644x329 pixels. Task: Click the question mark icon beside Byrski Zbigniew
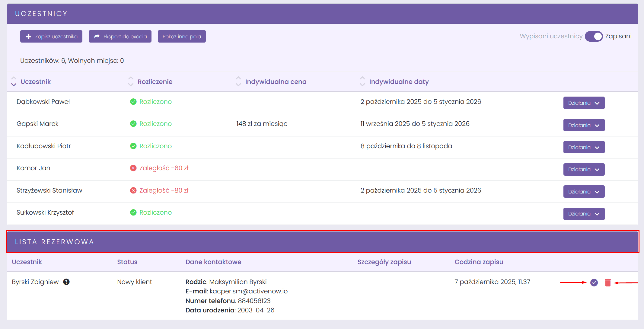(x=66, y=282)
